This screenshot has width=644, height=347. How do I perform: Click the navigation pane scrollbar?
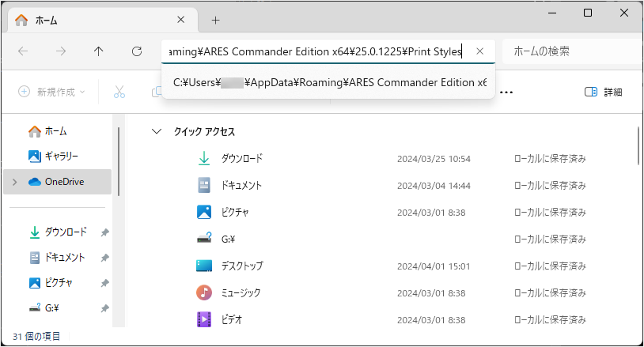(119, 161)
